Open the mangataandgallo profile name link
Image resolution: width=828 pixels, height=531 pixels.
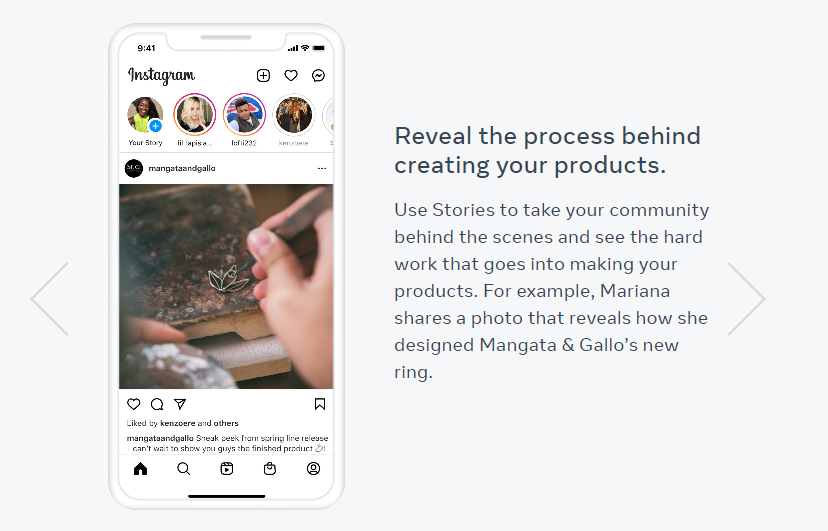pyautogui.click(x=182, y=168)
